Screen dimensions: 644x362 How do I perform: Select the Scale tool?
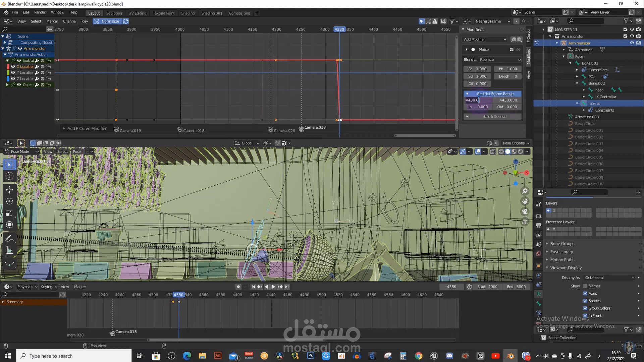click(x=9, y=213)
